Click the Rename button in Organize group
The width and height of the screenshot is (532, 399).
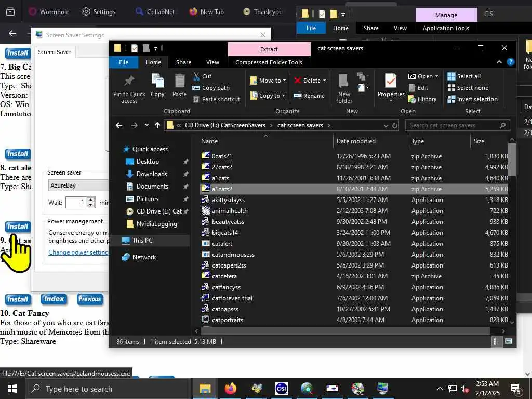click(309, 96)
